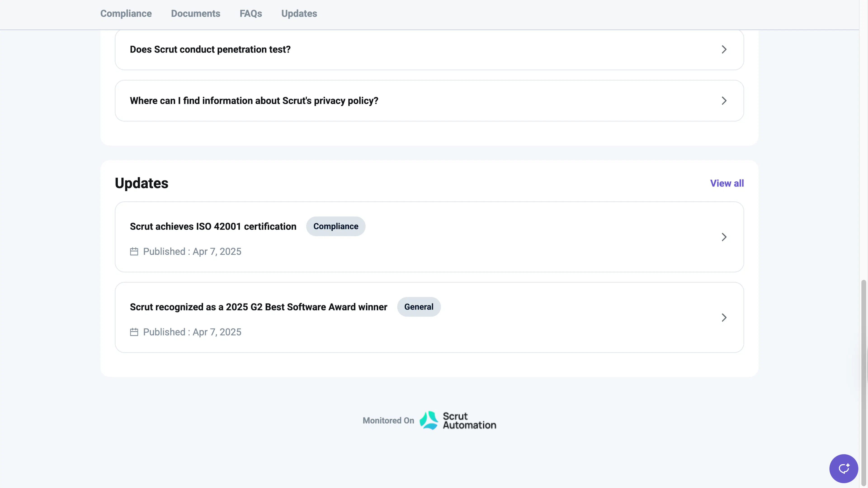Open 'Does Scrut conduct penetration test?' question
Viewport: 868px width, 488px height.
[429, 50]
